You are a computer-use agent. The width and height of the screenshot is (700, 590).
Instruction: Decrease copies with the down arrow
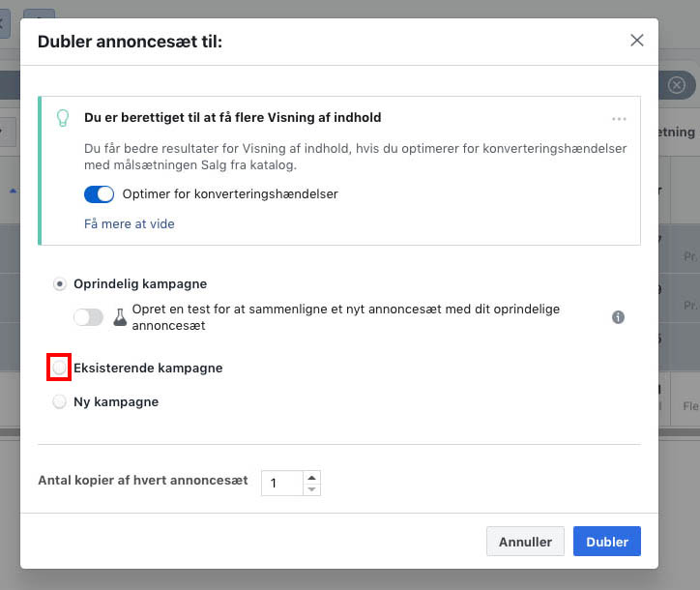point(311,489)
